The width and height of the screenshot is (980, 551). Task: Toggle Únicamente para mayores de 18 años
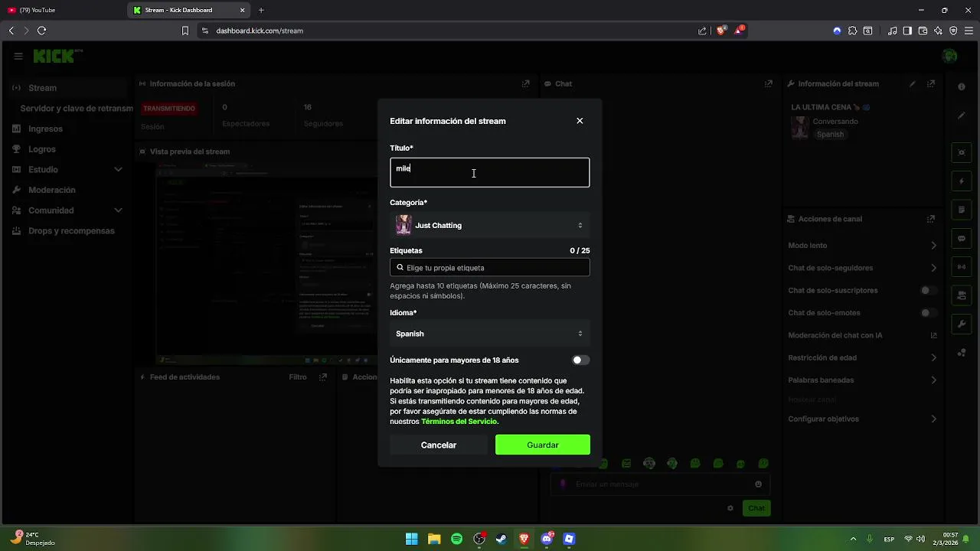pos(580,360)
